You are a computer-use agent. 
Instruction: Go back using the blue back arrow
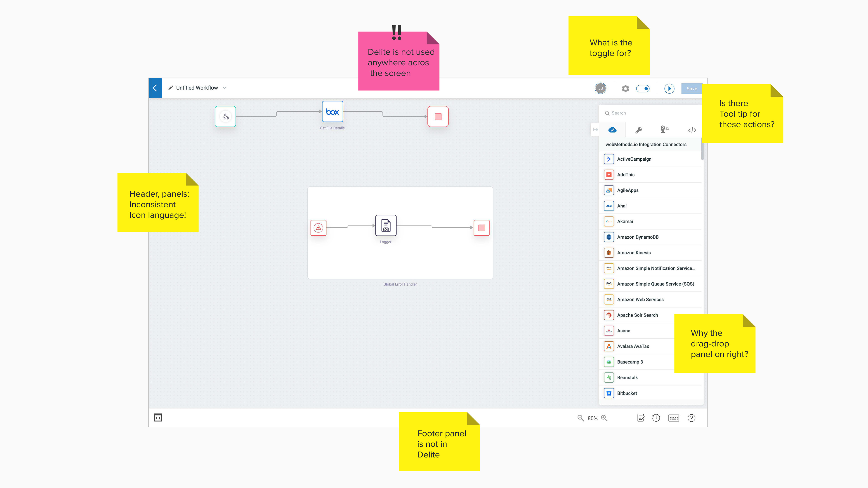[x=155, y=88]
